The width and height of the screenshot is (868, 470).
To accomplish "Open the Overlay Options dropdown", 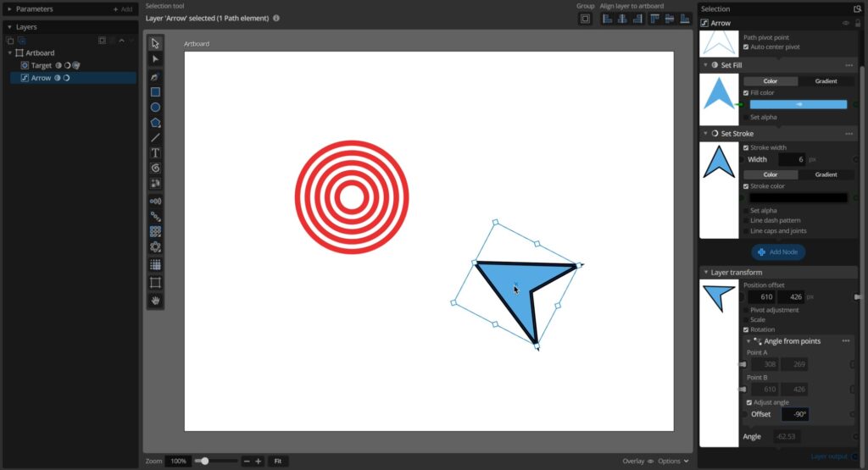I will click(x=674, y=462).
